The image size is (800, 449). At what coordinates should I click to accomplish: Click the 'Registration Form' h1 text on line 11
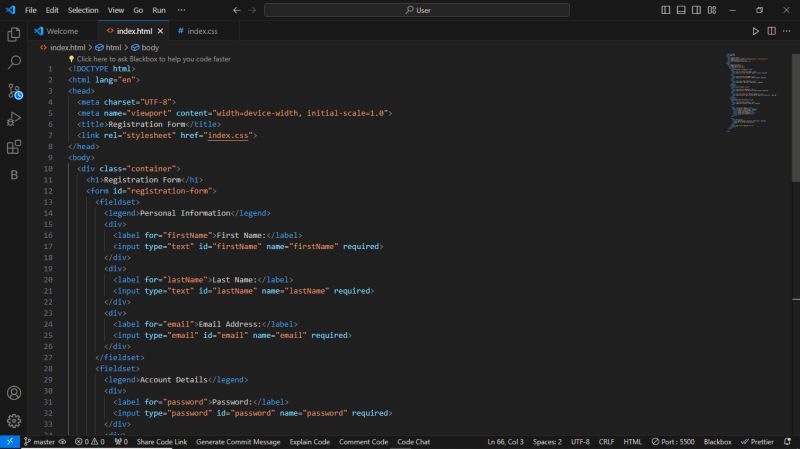142,180
